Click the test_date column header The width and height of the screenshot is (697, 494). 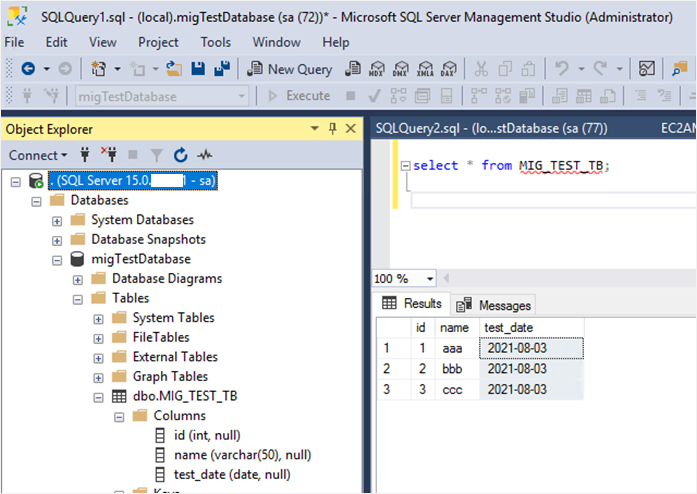531,328
